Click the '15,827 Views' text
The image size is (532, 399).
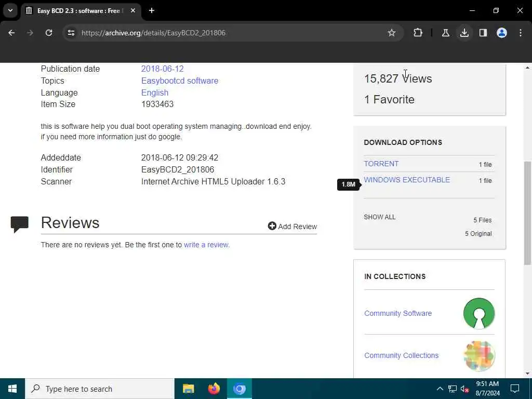point(398,79)
